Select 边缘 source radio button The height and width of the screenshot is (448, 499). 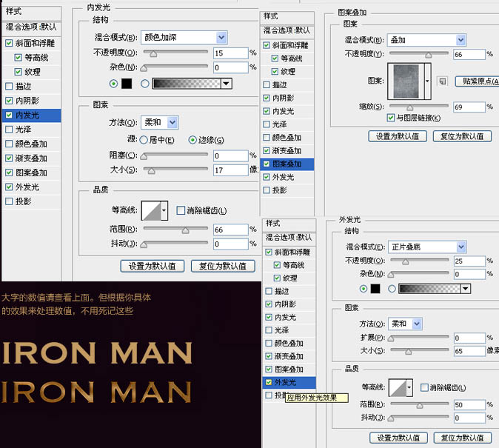pos(192,140)
